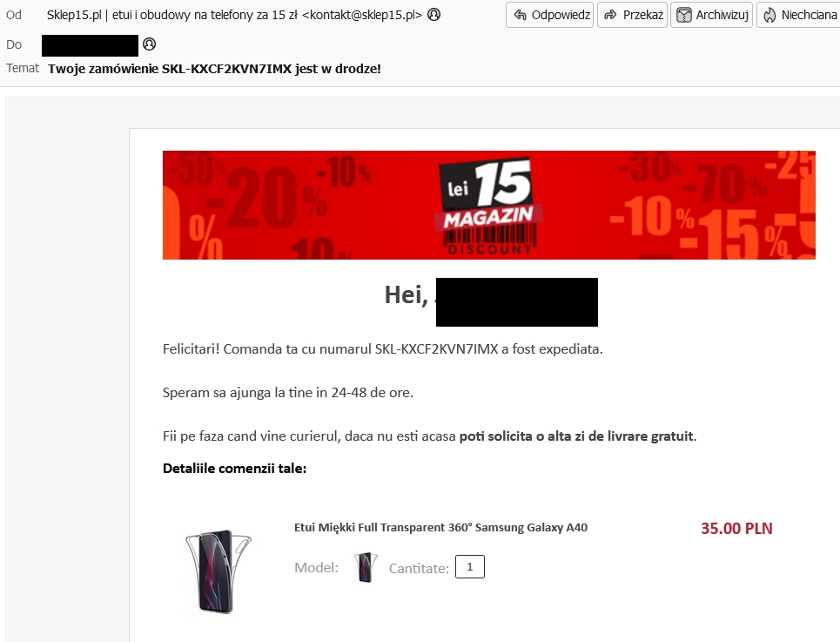Click the email subject line text
The image size is (840, 642).
[x=214, y=69]
